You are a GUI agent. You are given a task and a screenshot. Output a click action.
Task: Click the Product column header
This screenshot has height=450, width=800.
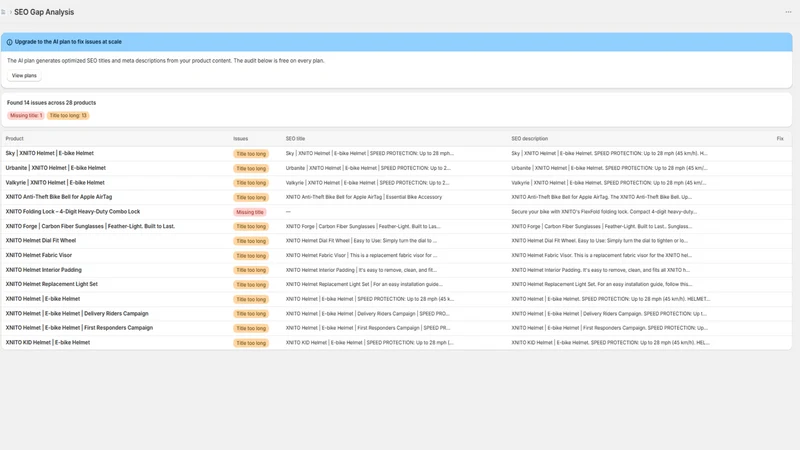tap(14, 139)
